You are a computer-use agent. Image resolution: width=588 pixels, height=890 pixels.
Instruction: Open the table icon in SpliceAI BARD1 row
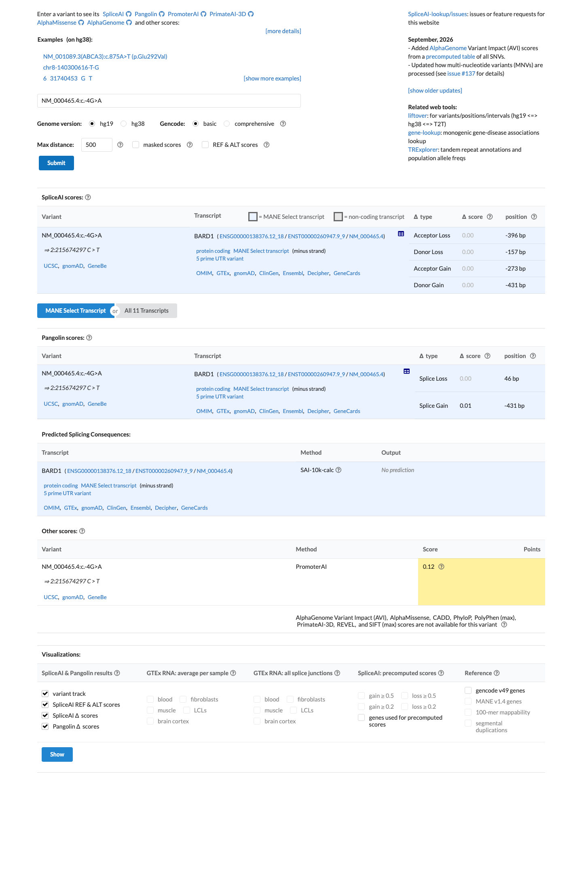pyautogui.click(x=401, y=234)
